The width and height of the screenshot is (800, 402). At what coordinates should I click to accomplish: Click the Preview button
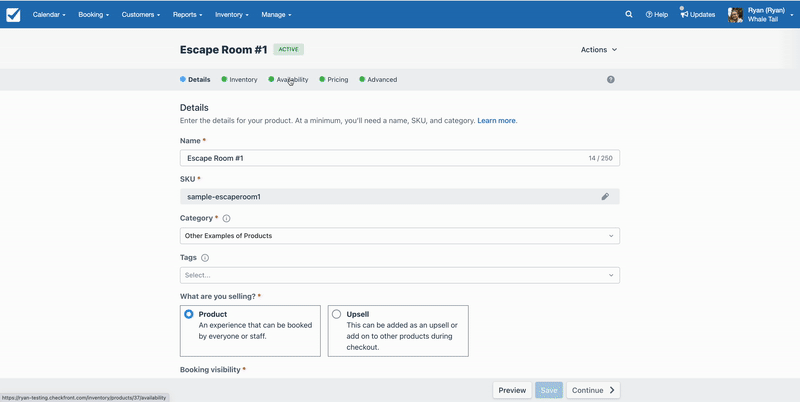click(x=512, y=390)
